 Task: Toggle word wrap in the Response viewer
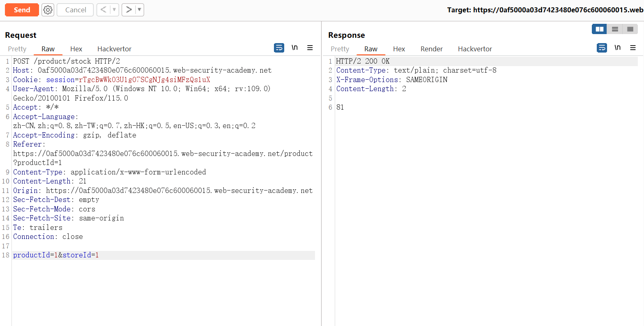602,48
